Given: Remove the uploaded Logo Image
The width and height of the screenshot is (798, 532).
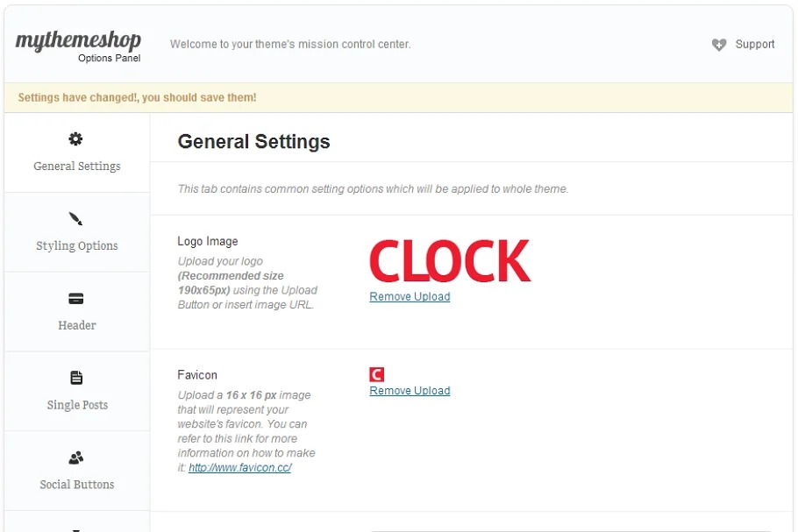Looking at the screenshot, I should [x=410, y=297].
